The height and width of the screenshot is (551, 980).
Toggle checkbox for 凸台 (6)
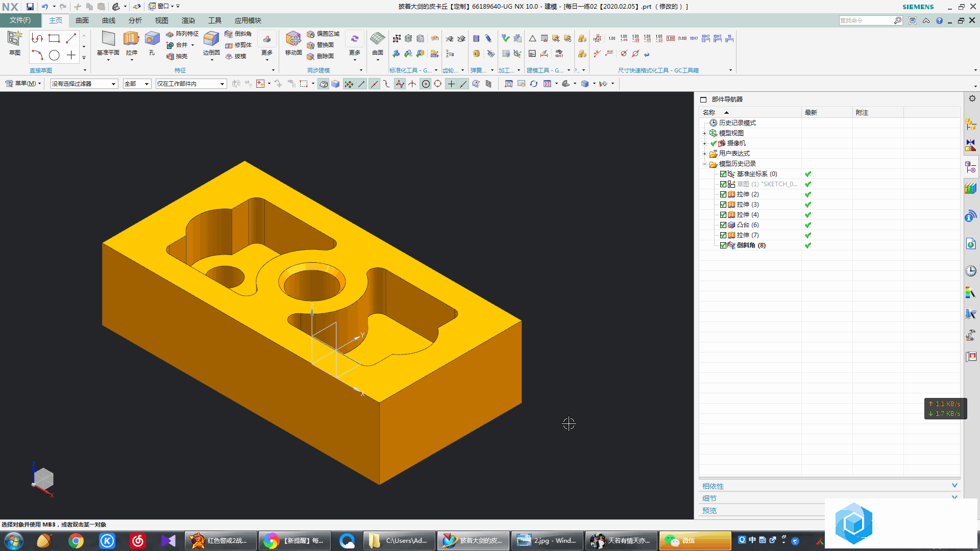723,225
